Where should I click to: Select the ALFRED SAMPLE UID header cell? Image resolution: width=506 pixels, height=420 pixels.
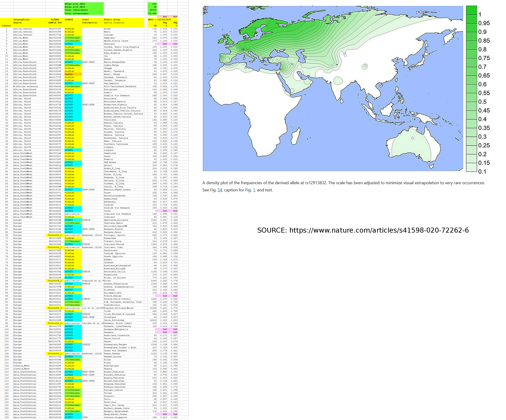point(55,21)
